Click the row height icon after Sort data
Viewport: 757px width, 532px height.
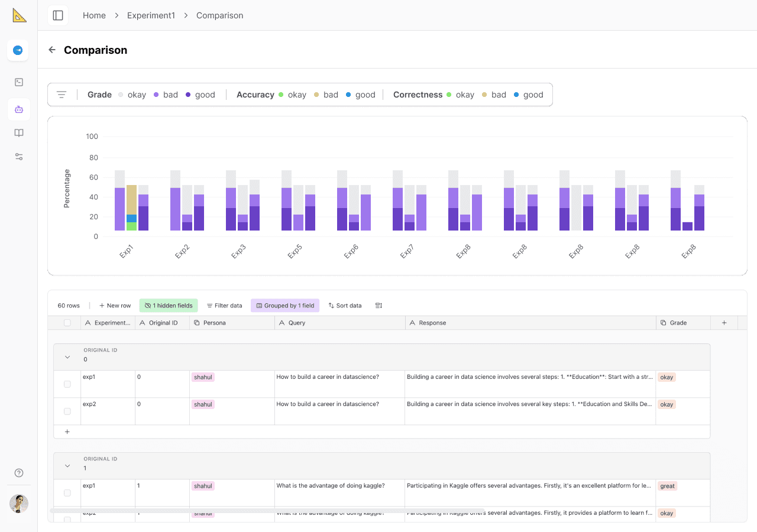coord(378,306)
